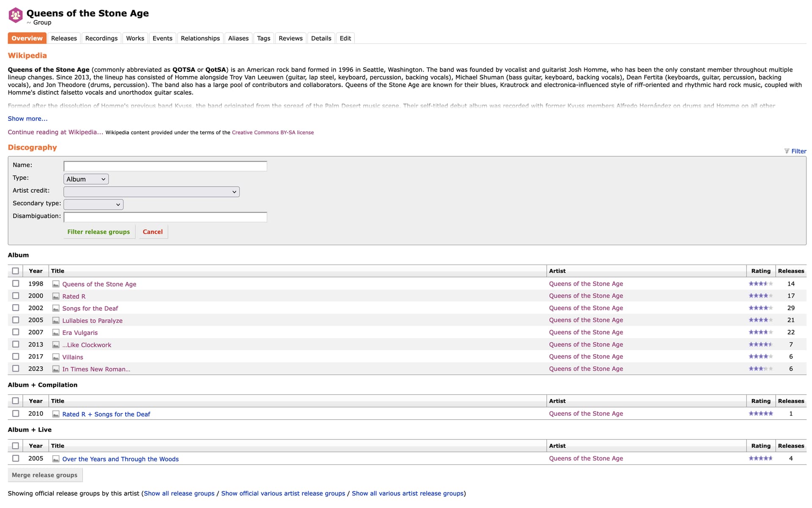Screen dimensions: 812x508
Task: Open the Details tab
Action: pos(321,38)
